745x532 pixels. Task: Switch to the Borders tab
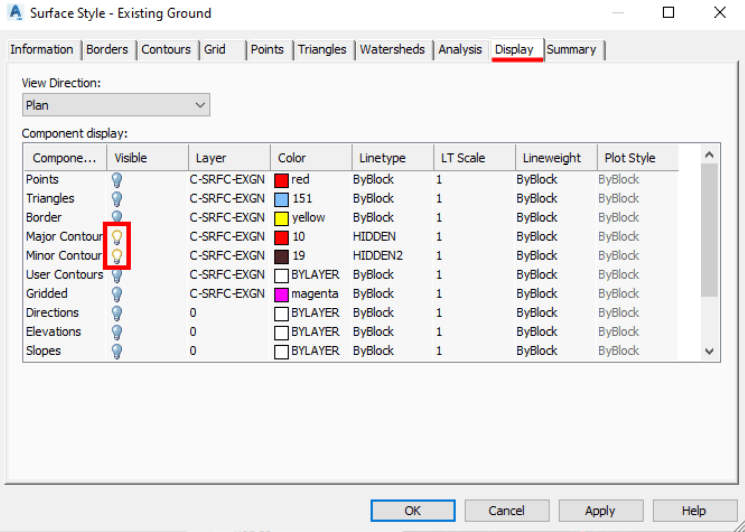[x=107, y=49]
